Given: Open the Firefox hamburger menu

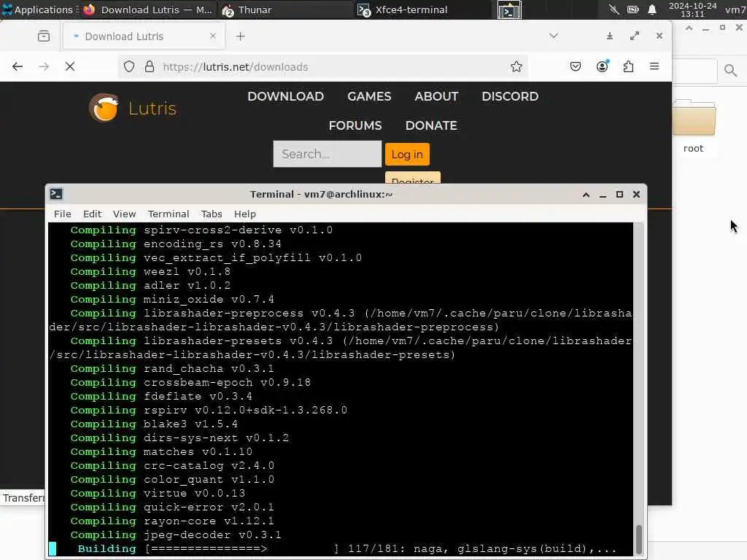Looking at the screenshot, I should coord(654,66).
